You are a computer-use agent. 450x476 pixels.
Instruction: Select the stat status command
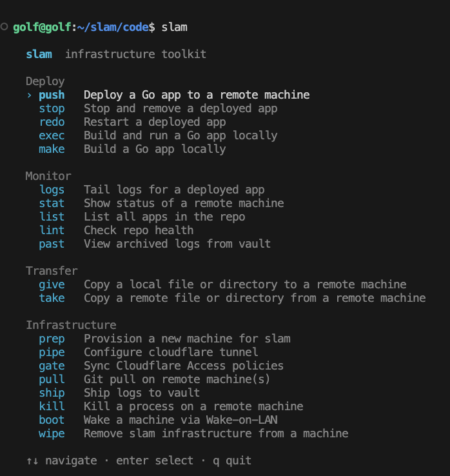click(x=52, y=203)
